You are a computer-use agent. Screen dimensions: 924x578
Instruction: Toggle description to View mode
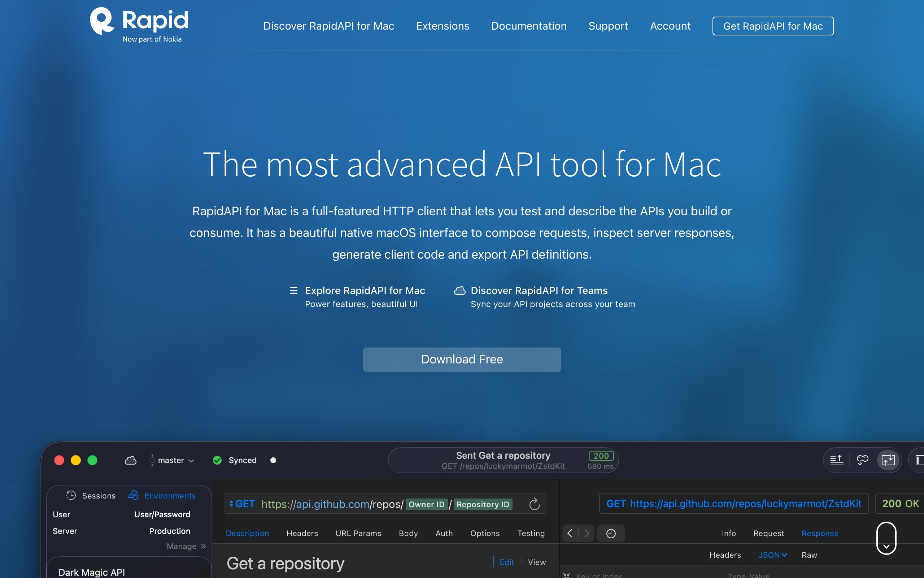tap(537, 561)
